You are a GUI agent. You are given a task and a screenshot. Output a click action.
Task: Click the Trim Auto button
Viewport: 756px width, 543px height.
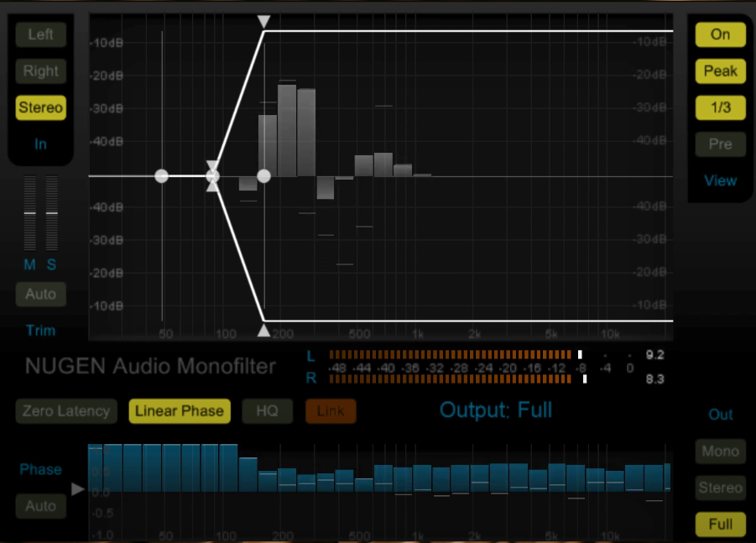pyautogui.click(x=40, y=295)
